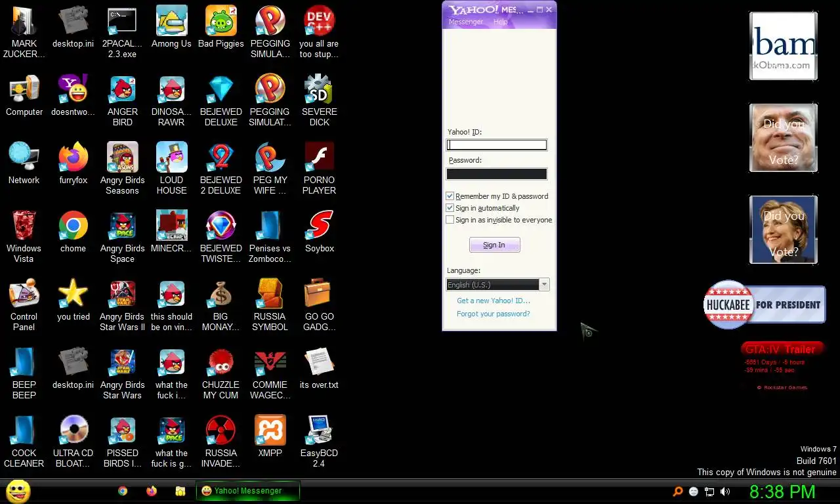Open Chrome from the taskbar
This screenshot has width=840, height=504.
click(123, 491)
